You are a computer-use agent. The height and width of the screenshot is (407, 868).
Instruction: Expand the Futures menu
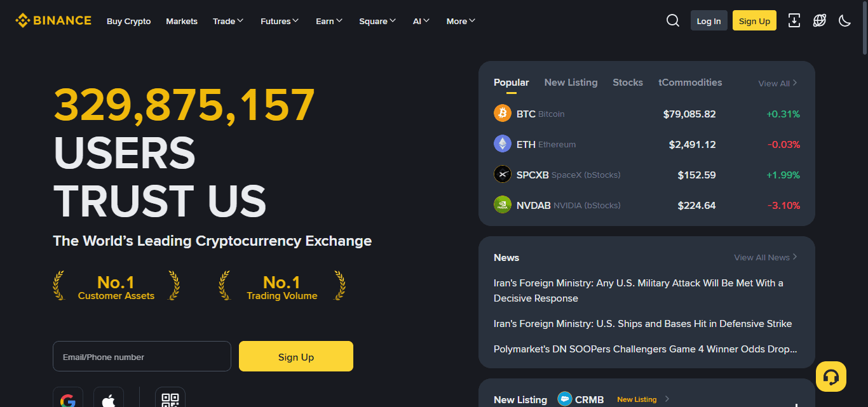(x=280, y=21)
